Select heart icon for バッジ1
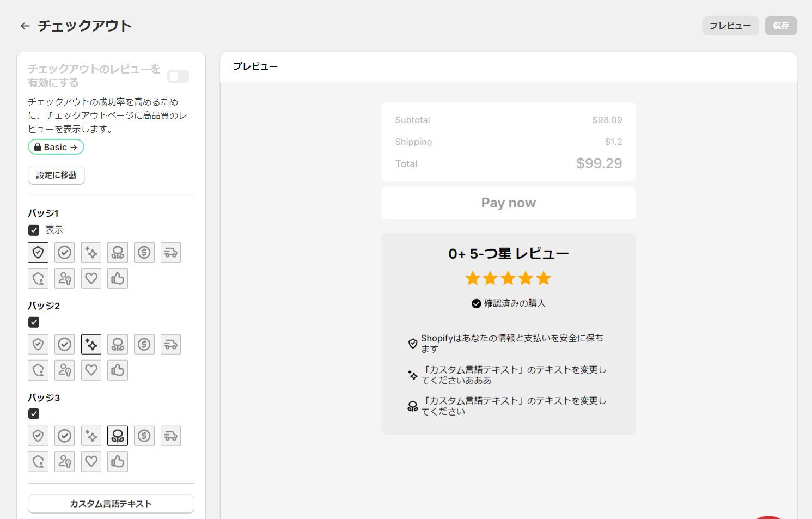 pos(91,278)
